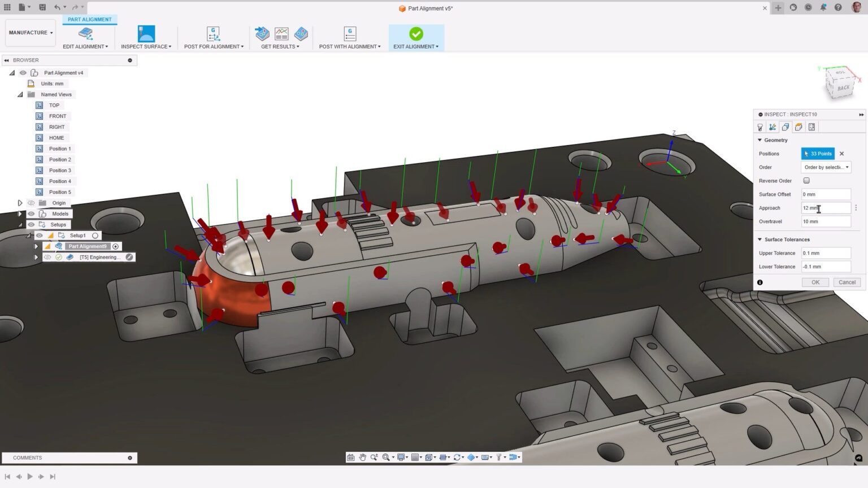This screenshot has height=488, width=868.
Task: Collapse the Named Views tree branch
Action: pyautogui.click(x=20, y=94)
